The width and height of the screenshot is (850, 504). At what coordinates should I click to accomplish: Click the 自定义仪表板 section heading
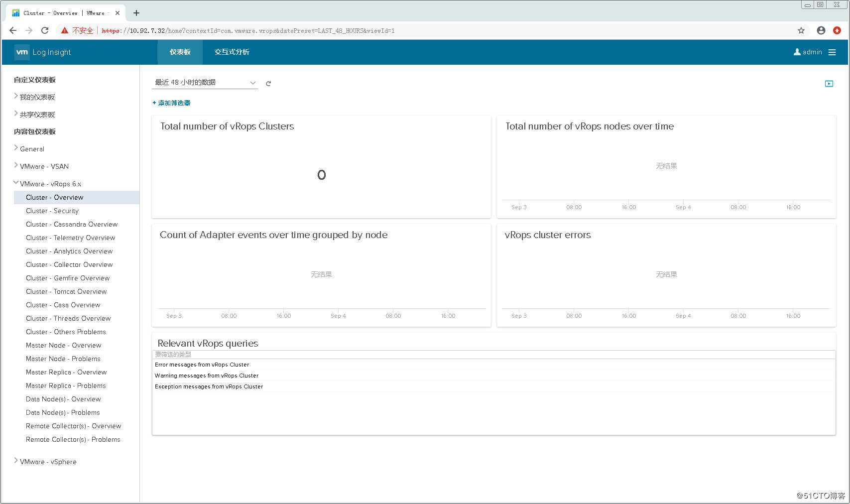(x=35, y=80)
